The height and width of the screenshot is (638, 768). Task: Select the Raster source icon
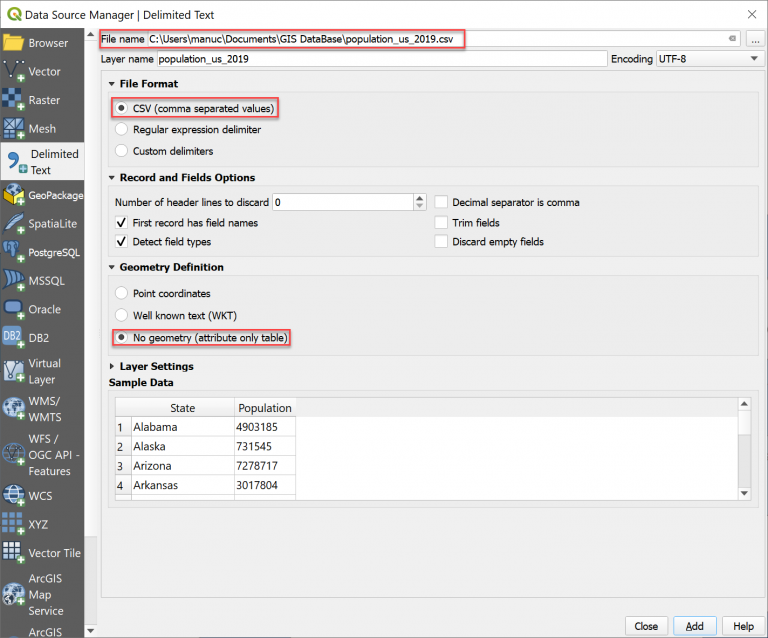coord(13,100)
